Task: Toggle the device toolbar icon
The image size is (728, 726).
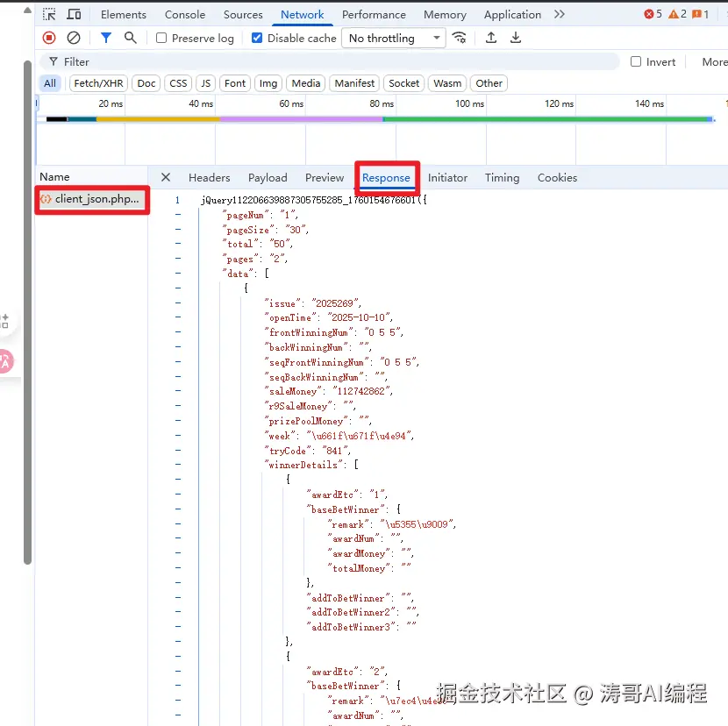Action: 74,14
